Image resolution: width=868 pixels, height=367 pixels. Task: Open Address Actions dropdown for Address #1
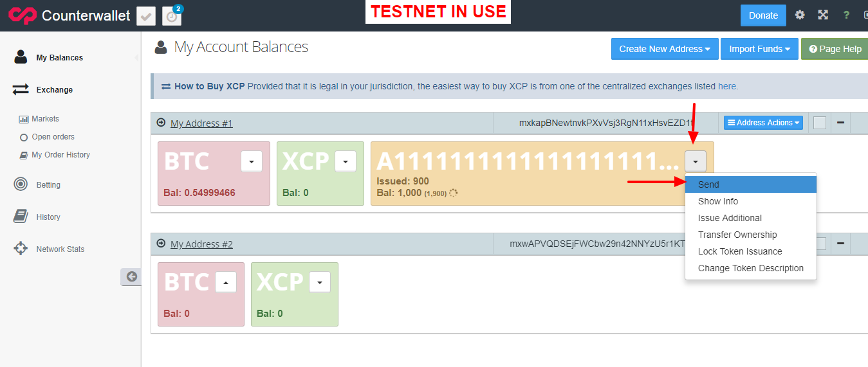763,123
